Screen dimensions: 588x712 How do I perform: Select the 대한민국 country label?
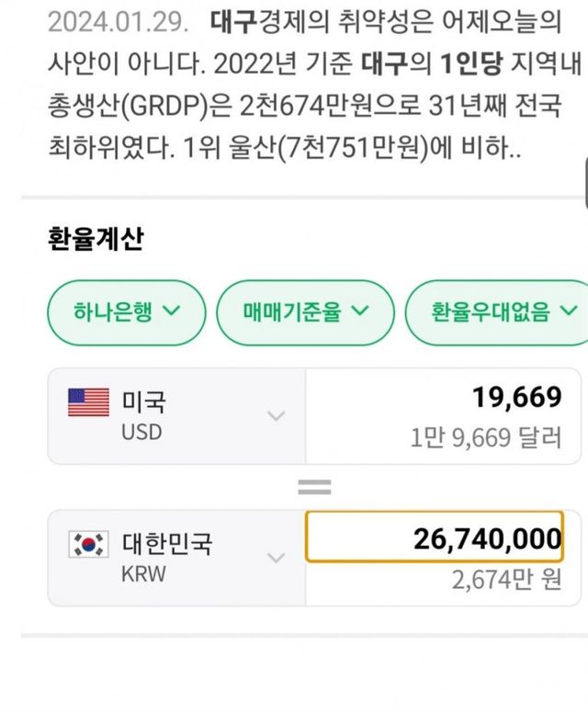click(167, 544)
